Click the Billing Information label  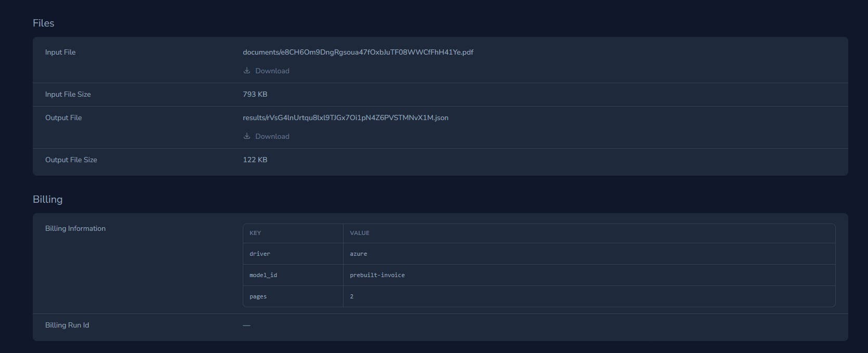(75, 228)
